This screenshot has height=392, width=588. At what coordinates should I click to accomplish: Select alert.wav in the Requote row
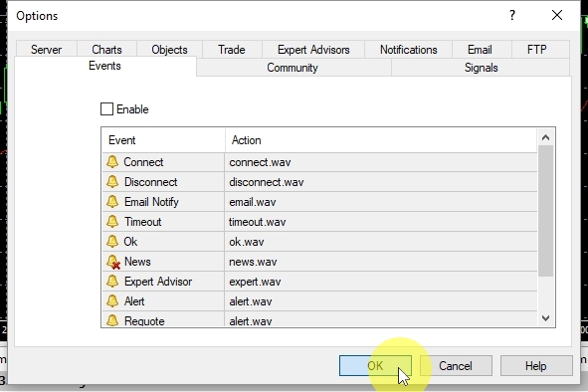381,319
